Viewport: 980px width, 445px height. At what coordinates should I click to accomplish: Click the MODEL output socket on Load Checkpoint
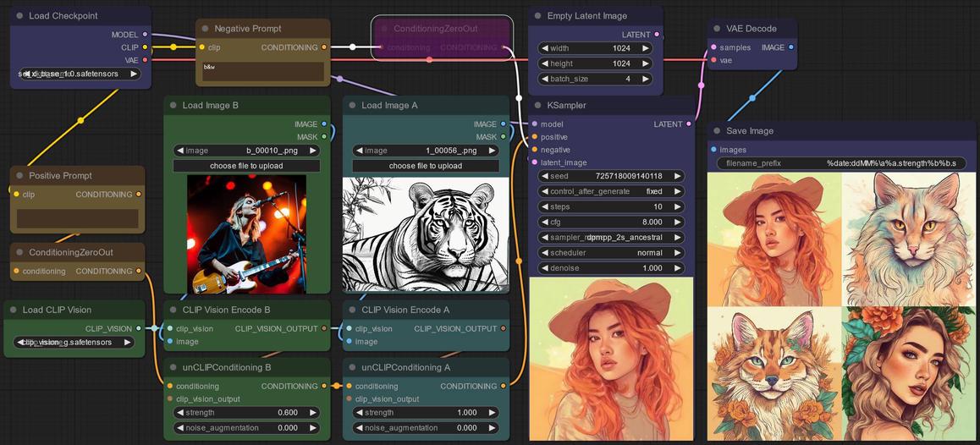(145, 35)
